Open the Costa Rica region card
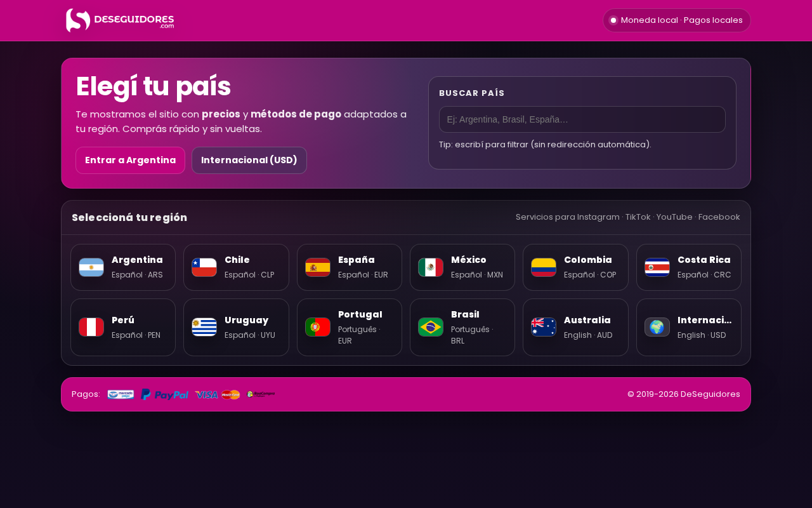812x508 pixels. 689,267
